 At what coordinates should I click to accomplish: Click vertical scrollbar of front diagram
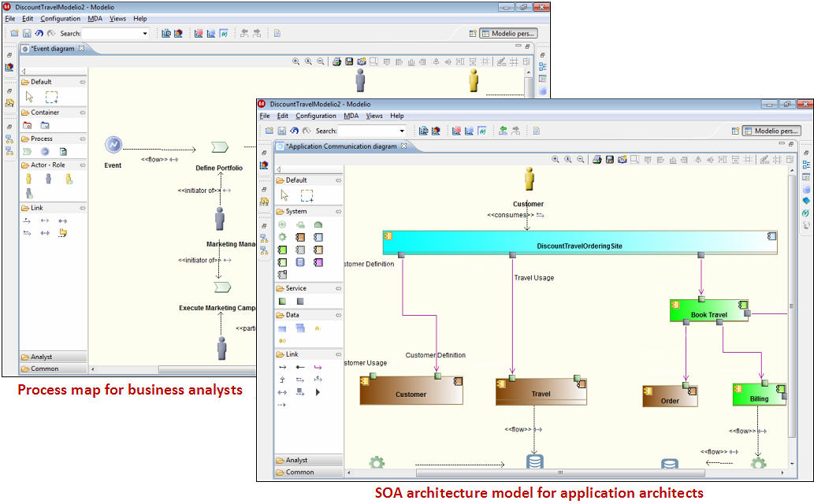(x=792, y=306)
